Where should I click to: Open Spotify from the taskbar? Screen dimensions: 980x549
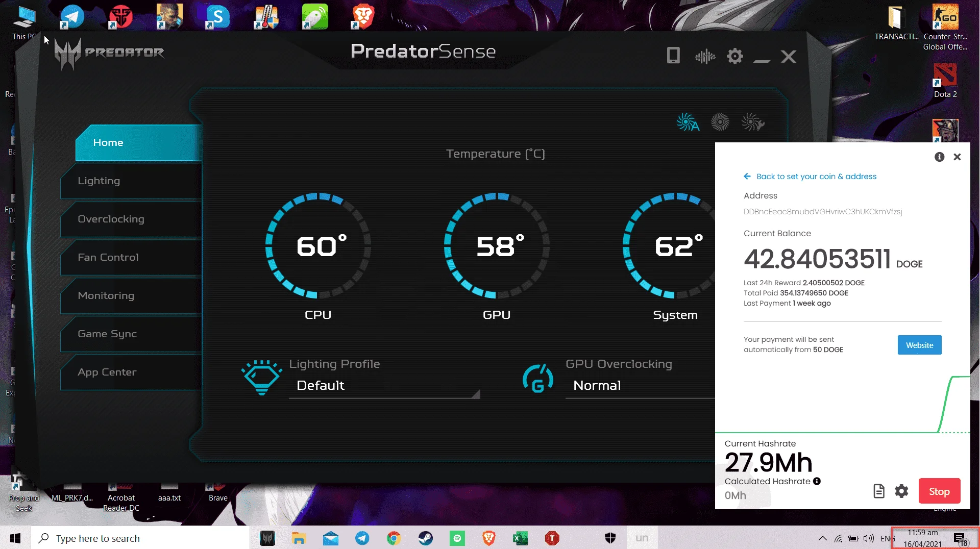pos(457,538)
